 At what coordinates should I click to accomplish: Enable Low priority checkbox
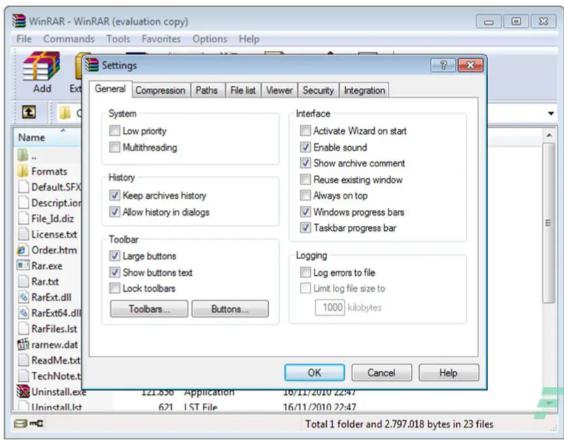[x=114, y=131]
